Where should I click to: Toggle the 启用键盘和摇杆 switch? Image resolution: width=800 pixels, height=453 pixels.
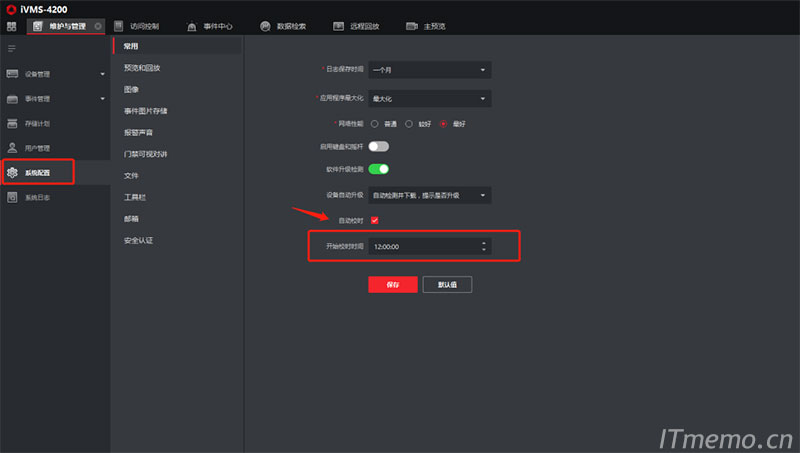coord(378,146)
